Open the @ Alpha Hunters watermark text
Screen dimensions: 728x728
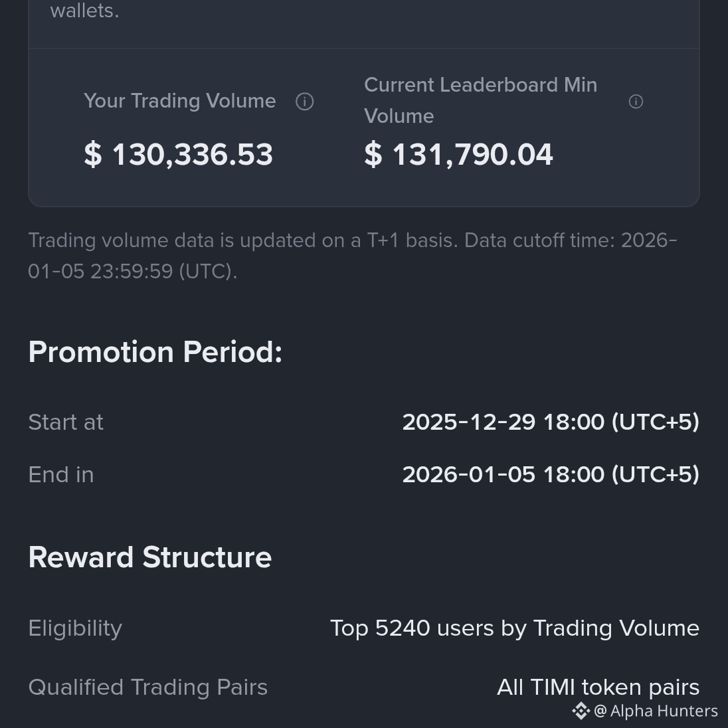click(656, 711)
